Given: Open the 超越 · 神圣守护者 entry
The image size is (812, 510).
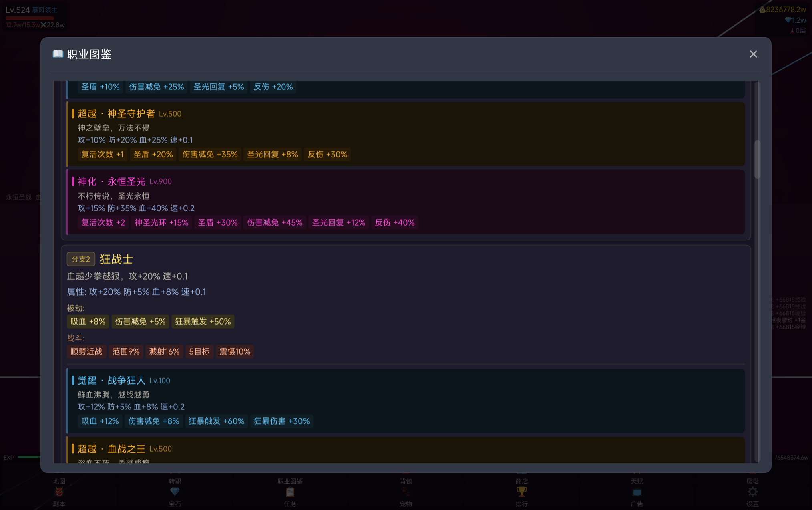Looking at the screenshot, I should click(406, 134).
